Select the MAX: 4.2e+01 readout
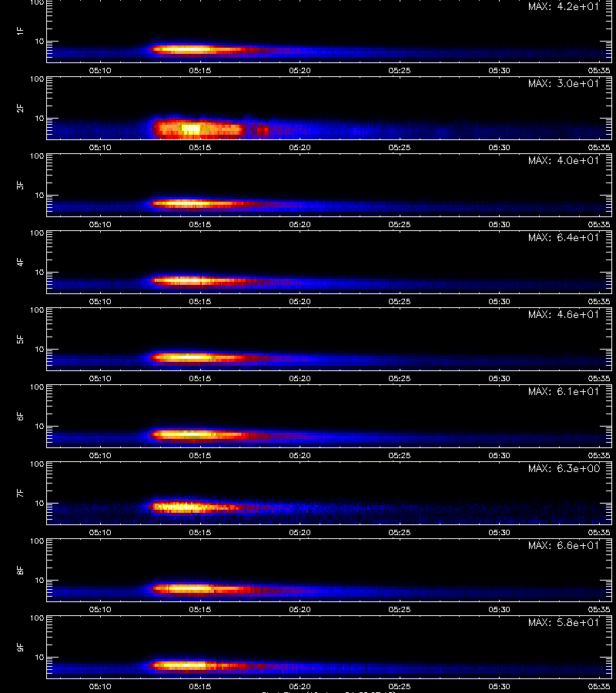The height and width of the screenshot is (693, 616). [564, 7]
